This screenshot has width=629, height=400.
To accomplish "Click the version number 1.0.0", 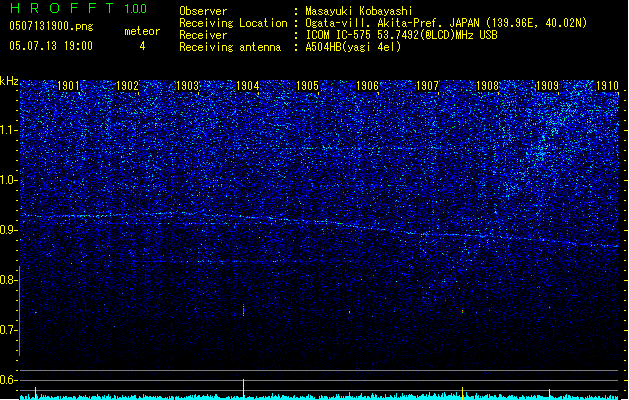I will pyautogui.click(x=136, y=9).
